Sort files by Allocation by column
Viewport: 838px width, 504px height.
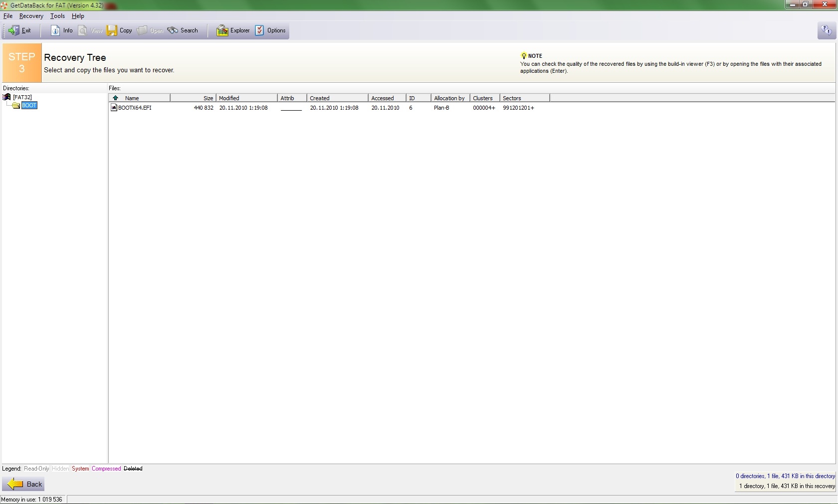450,98
